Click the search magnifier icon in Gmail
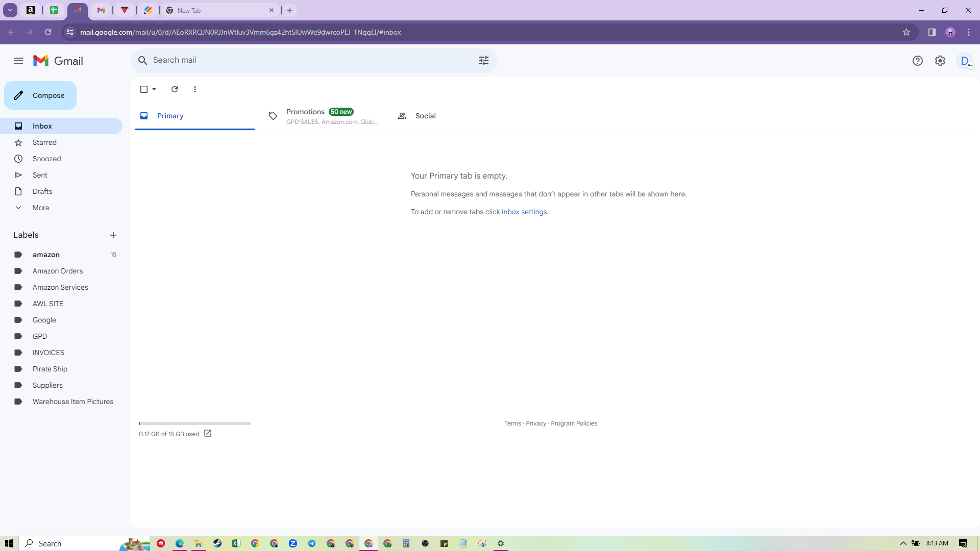The image size is (980, 551). [143, 60]
